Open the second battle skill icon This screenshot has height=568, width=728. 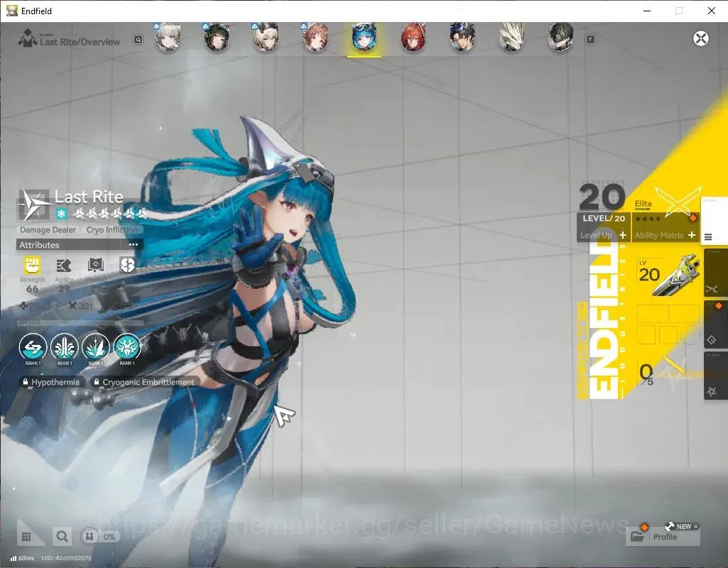pos(65,347)
